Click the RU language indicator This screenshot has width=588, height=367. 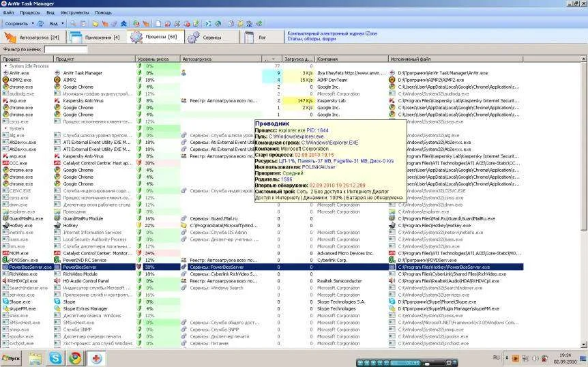(x=496, y=357)
